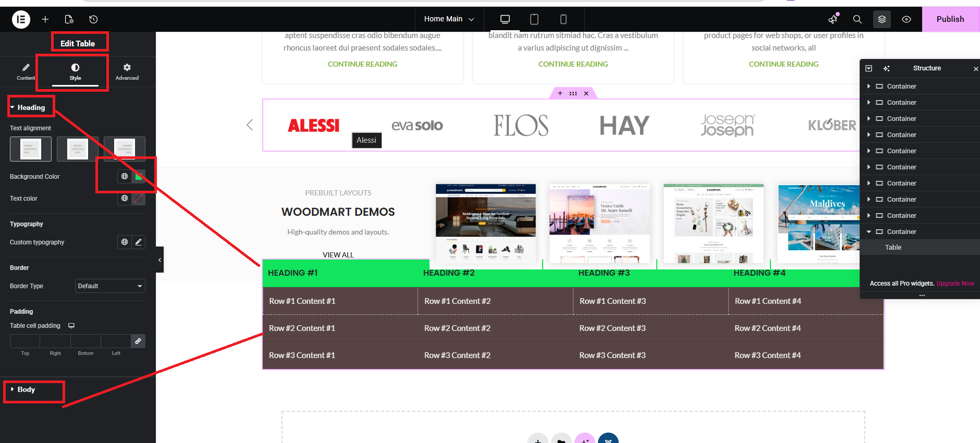980x443 pixels.
Task: Delete container with the handle X icon
Action: coord(586,93)
